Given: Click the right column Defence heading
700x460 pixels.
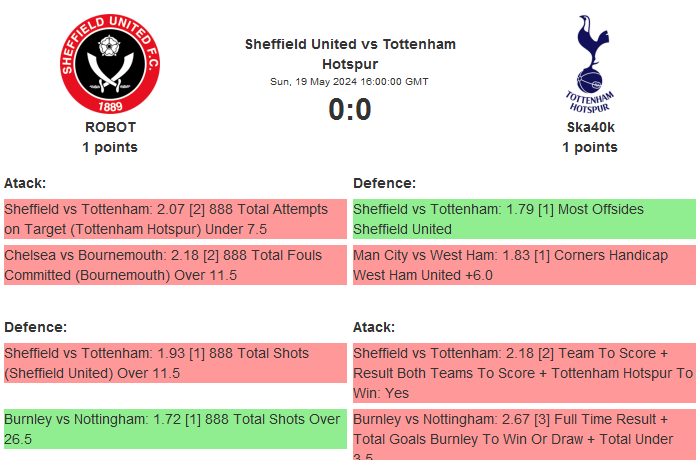Looking at the screenshot, I should coord(385,183).
